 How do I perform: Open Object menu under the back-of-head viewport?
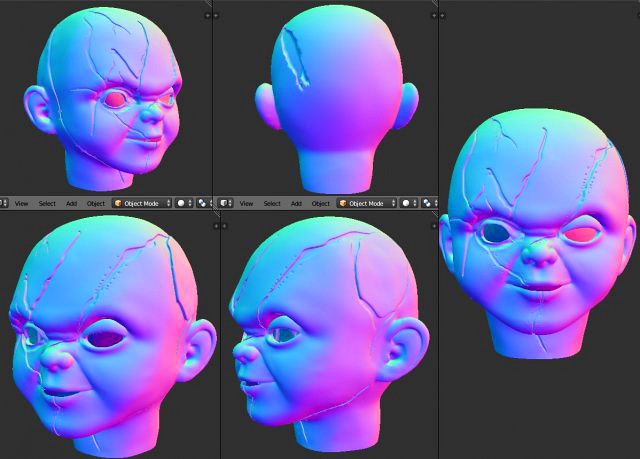pyautogui.click(x=320, y=203)
